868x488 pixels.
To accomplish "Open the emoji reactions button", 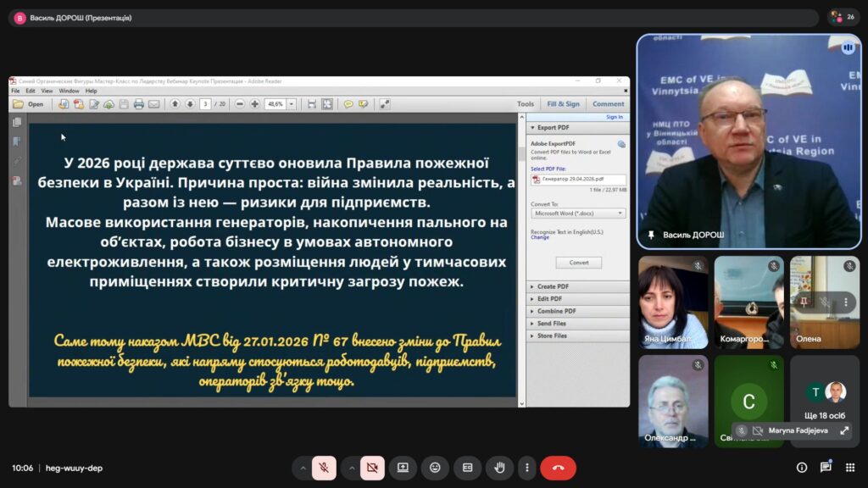I will 435,468.
